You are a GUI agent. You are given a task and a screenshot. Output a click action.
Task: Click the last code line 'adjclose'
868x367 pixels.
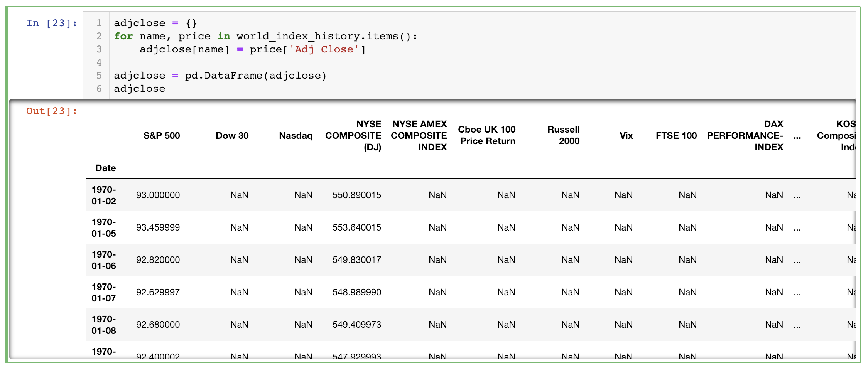(140, 89)
